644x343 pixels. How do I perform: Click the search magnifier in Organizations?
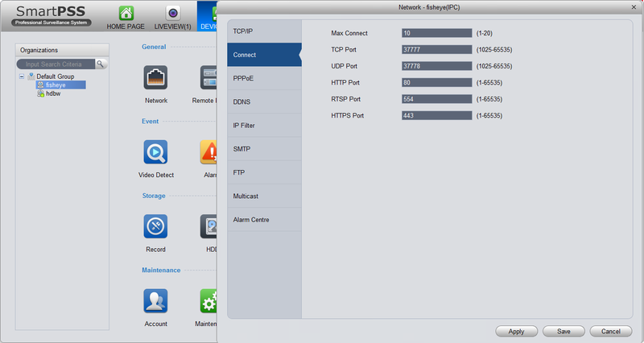coord(100,64)
